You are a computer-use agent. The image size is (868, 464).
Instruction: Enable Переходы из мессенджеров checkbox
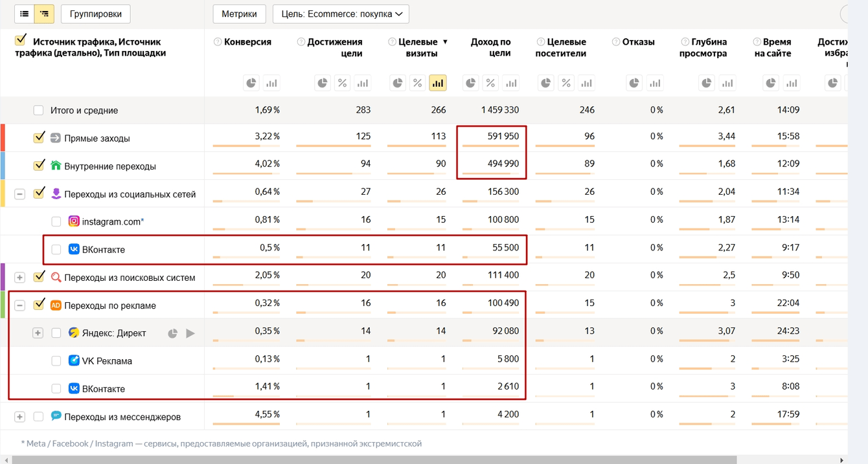click(x=39, y=417)
